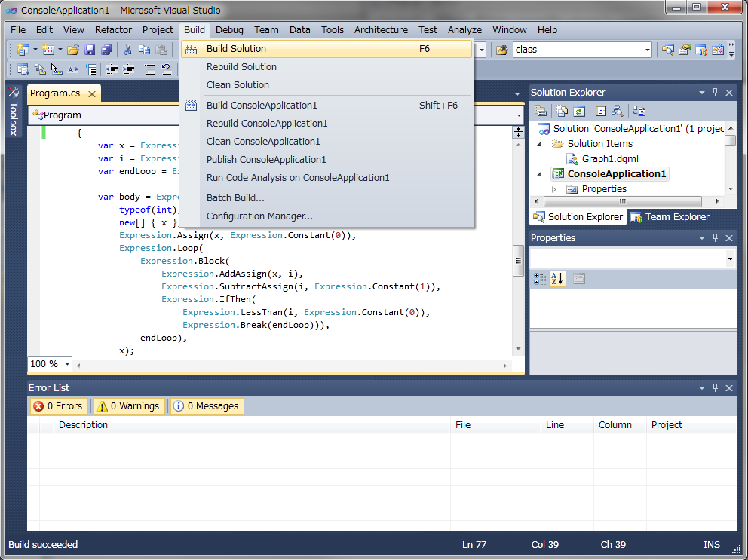Toggle the 0 Messages filter

pos(207,406)
